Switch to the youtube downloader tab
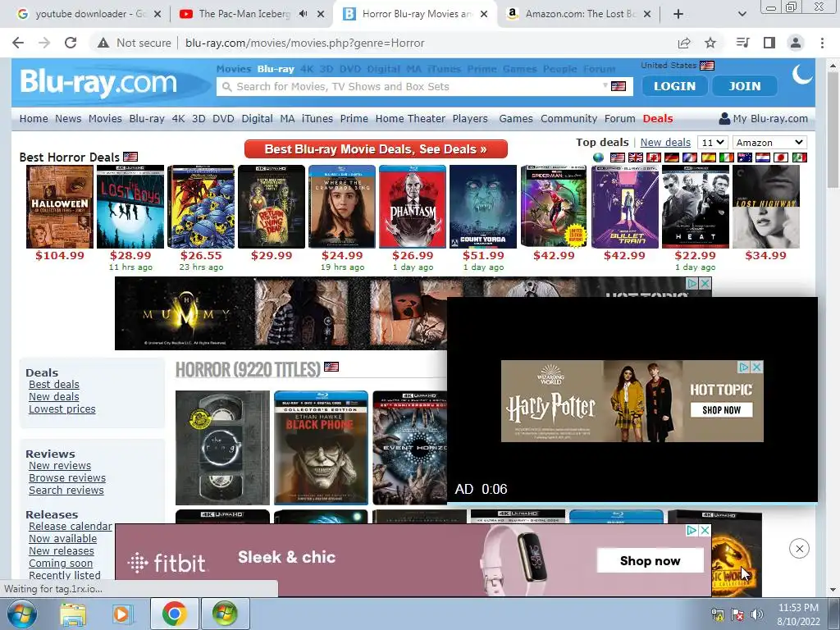840x630 pixels. 89,14
